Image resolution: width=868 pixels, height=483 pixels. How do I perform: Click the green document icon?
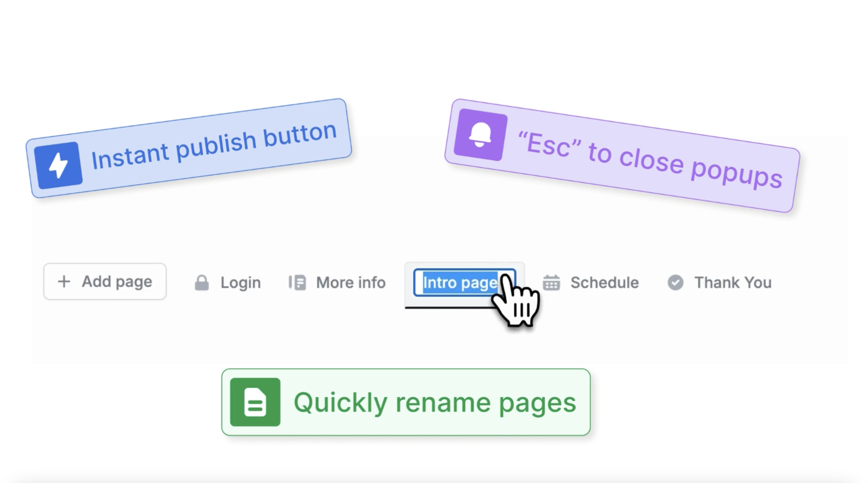255,402
